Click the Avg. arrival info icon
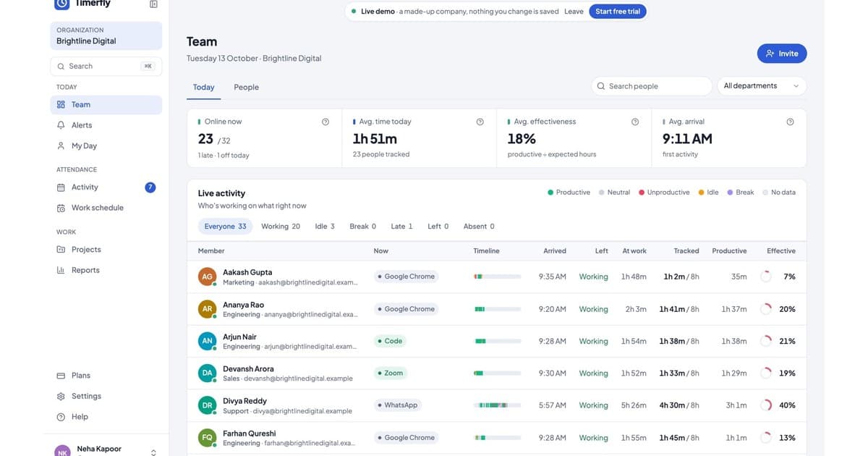The height and width of the screenshot is (456, 868). (790, 122)
